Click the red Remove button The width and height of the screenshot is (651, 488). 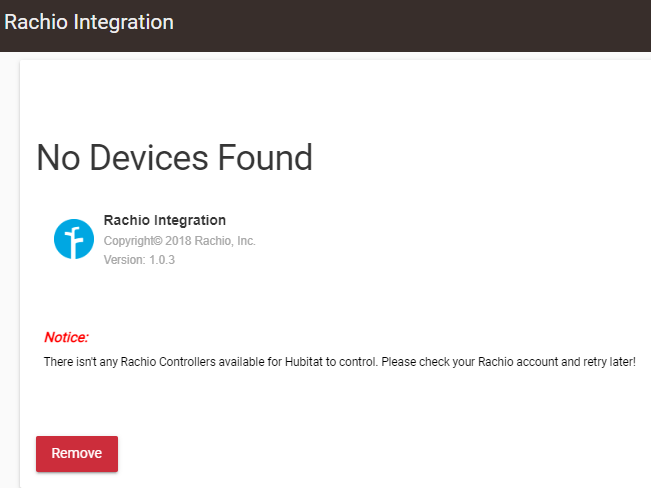tap(77, 454)
